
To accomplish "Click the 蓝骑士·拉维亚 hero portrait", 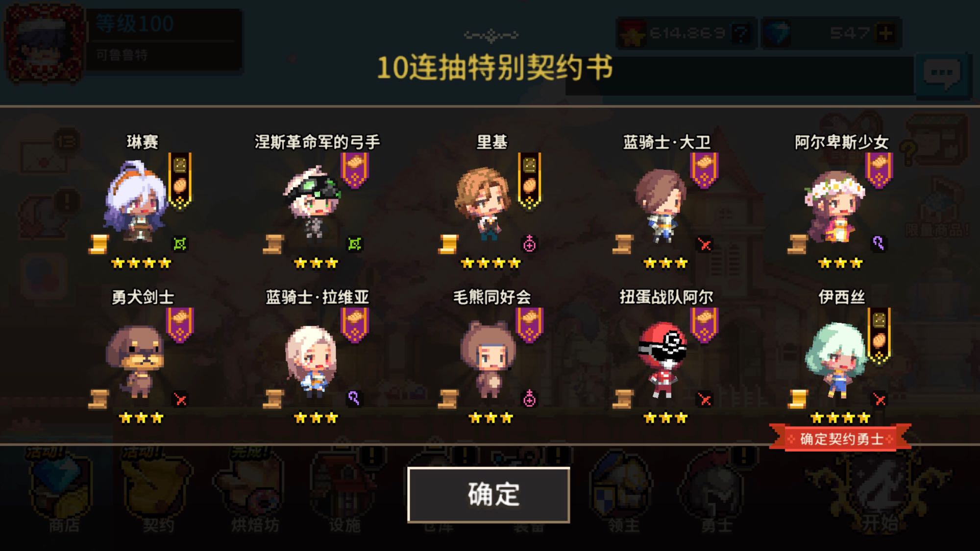I will click(x=312, y=361).
